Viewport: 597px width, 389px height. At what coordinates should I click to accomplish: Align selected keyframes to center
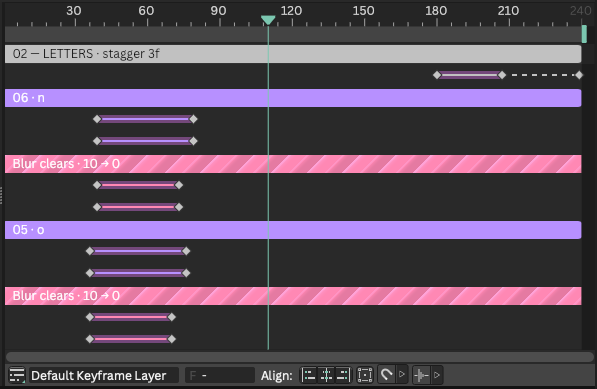326,375
